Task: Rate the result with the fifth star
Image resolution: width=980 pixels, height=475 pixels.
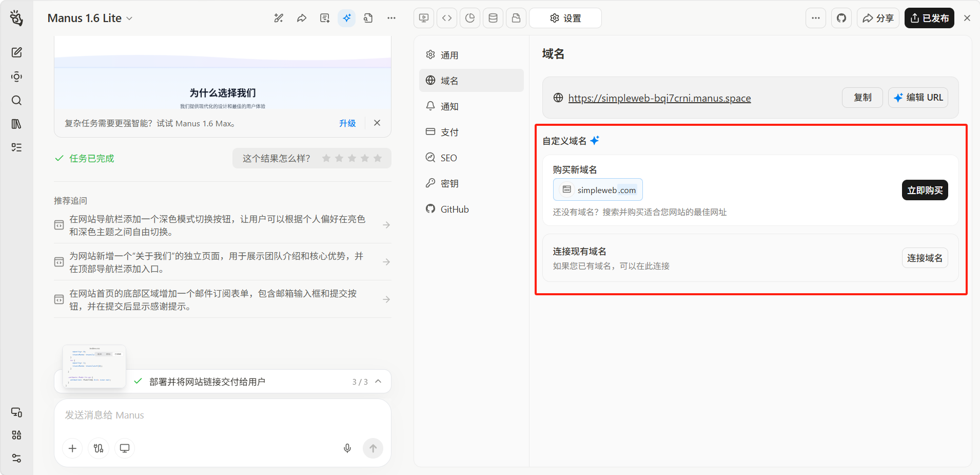Action: pos(378,158)
